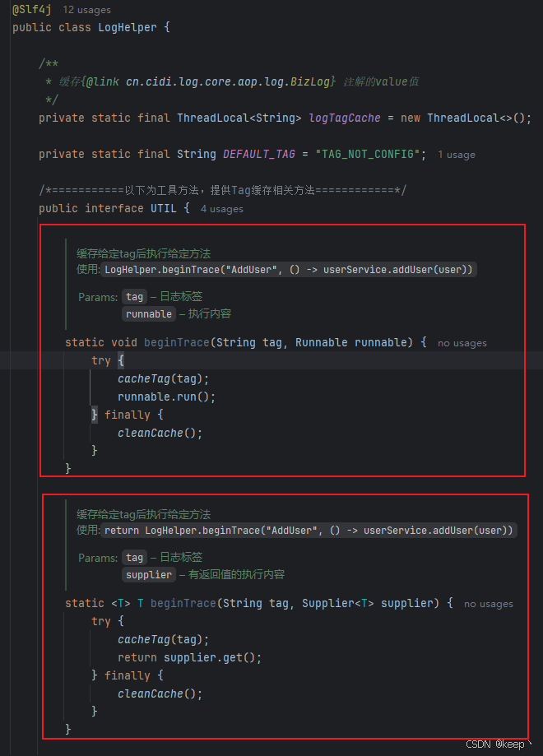Viewport: 543px width, 756px height.
Task: Click the runnable.run() statement
Action: (x=166, y=397)
